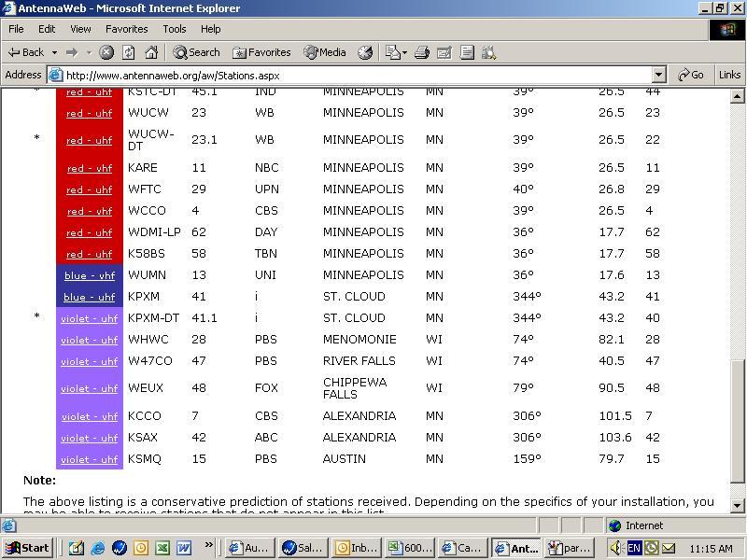Launch Word from the quick launch bar
Image resolution: width=747 pixels, height=560 pixels.
coord(184,548)
